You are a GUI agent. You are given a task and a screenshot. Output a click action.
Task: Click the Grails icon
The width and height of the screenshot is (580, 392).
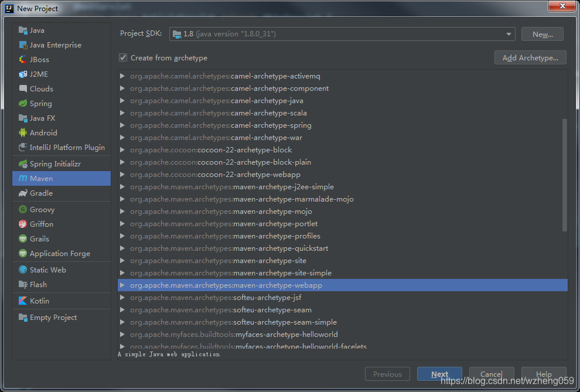[23, 239]
